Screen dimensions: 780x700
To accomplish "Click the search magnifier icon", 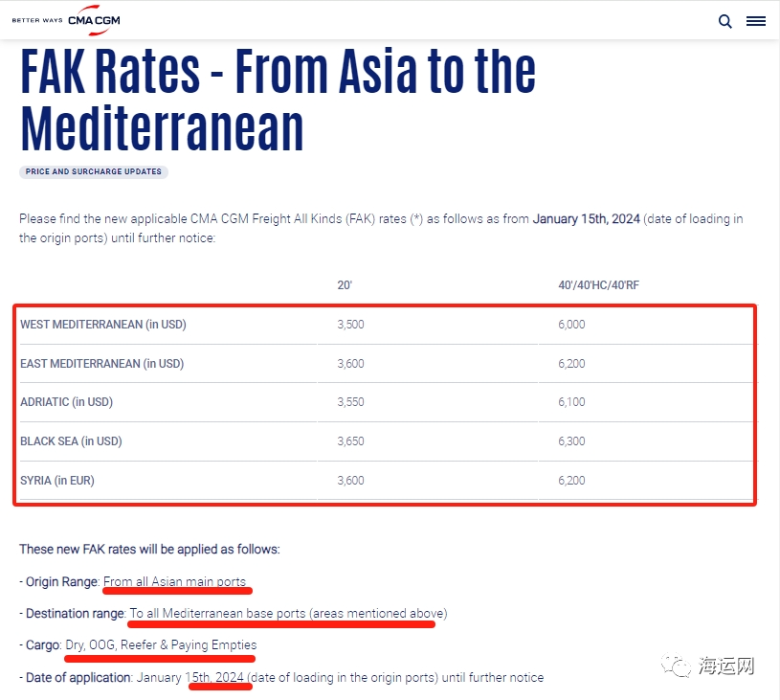I will tap(724, 21).
